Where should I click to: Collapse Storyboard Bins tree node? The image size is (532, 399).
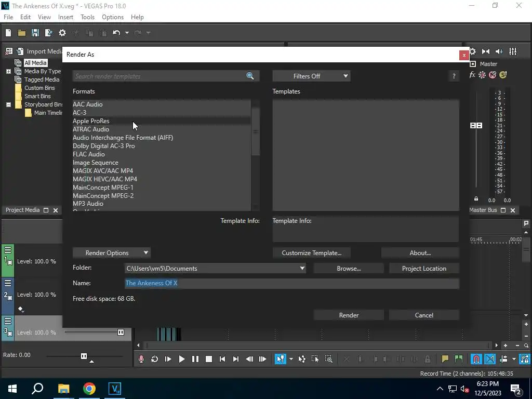pyautogui.click(x=8, y=104)
